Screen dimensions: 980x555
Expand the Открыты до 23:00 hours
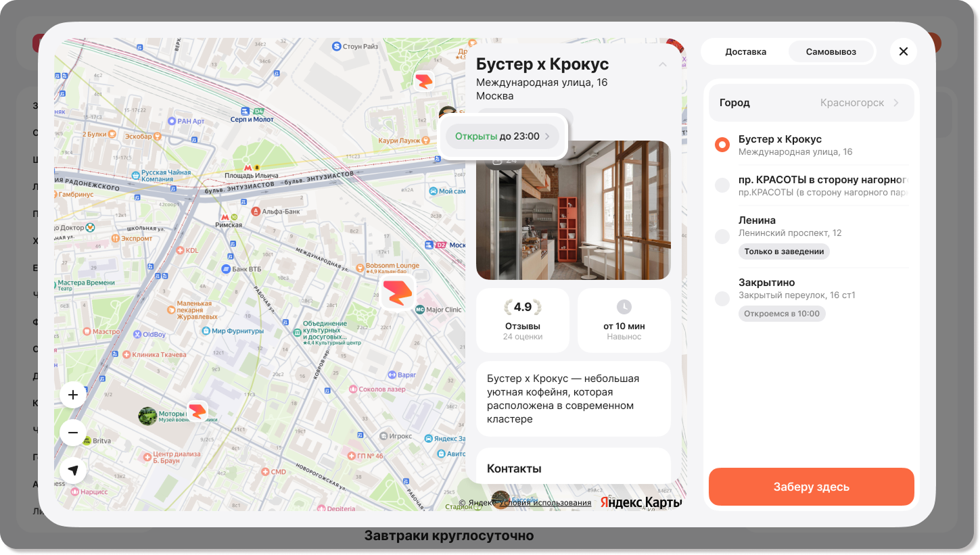pos(503,137)
